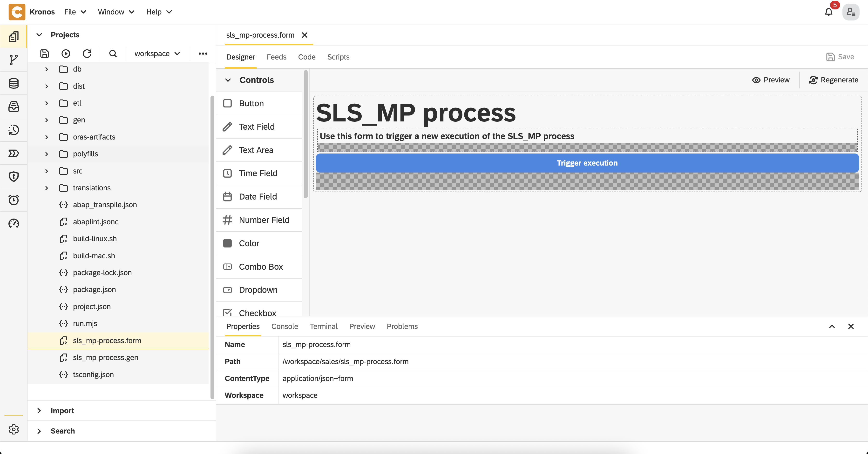Screen dimensions: 868x454
Task: Pick the Button control
Action: [259, 103]
